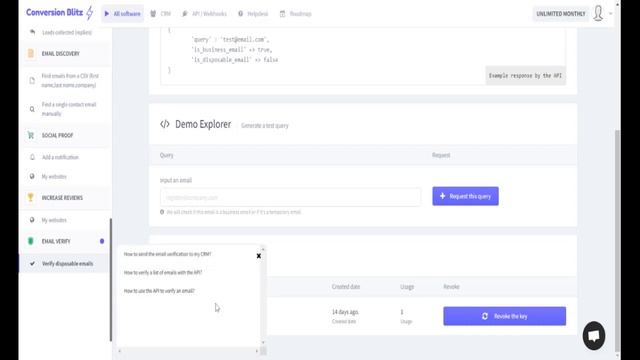Open How to send the email verification to my CRM
Screen dimensions: 640x360
pyautogui.click(x=167, y=254)
